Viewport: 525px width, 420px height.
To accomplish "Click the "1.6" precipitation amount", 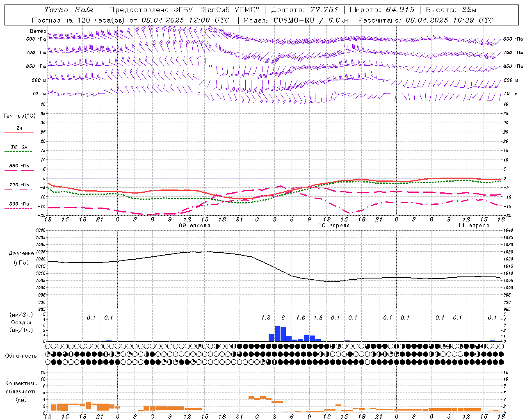I will tap(301, 318).
